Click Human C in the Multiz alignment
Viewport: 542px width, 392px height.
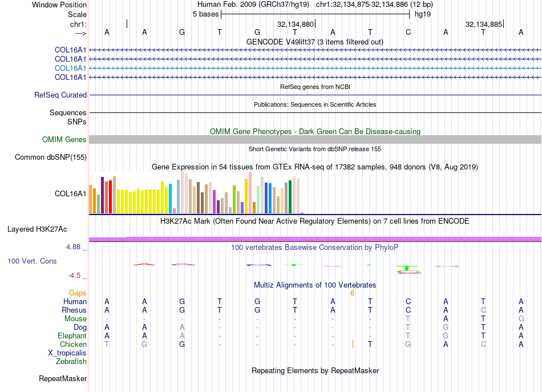[408, 301]
